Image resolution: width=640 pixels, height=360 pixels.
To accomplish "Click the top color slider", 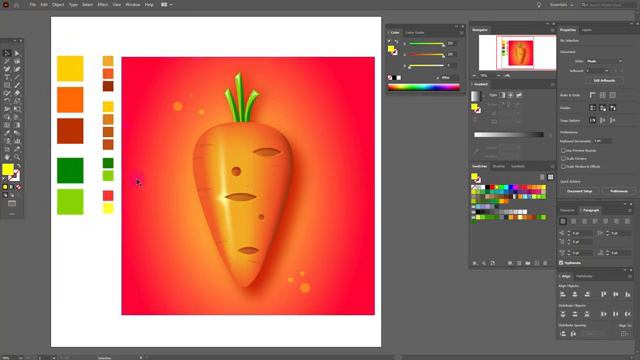I will pos(426,44).
